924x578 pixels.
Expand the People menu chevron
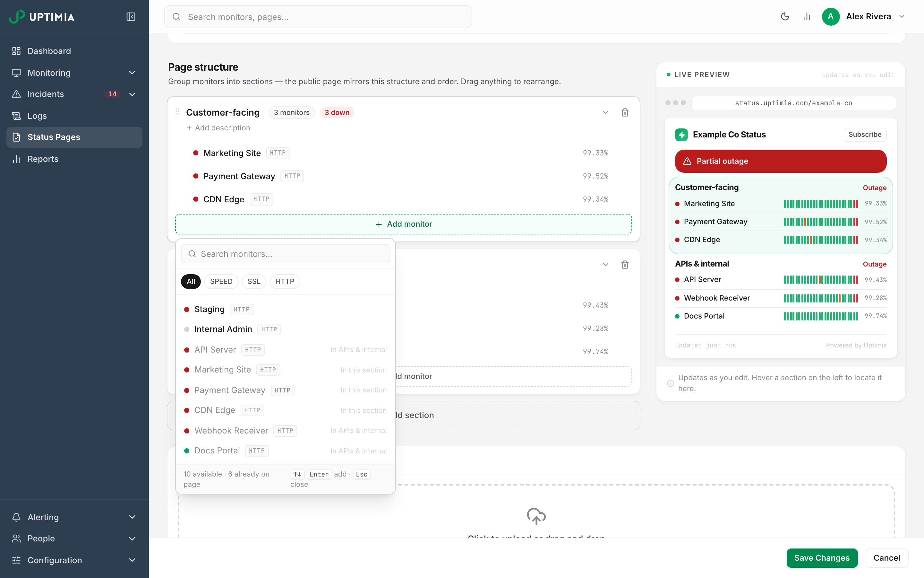(132, 539)
